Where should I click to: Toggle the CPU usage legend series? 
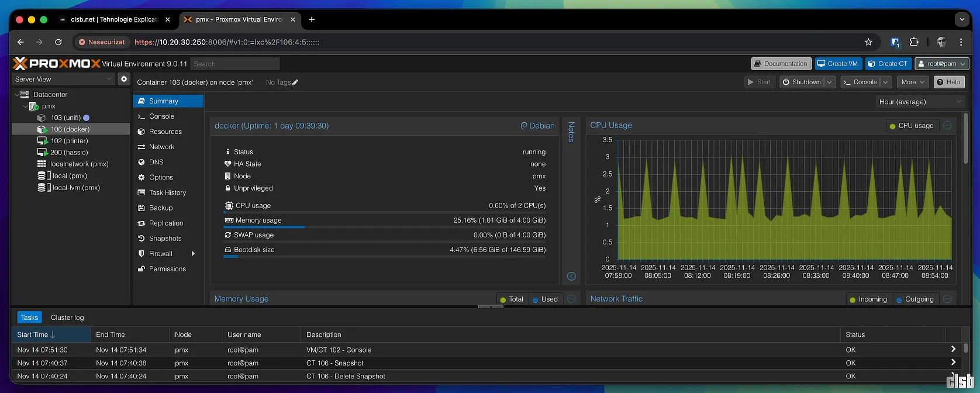coord(911,126)
